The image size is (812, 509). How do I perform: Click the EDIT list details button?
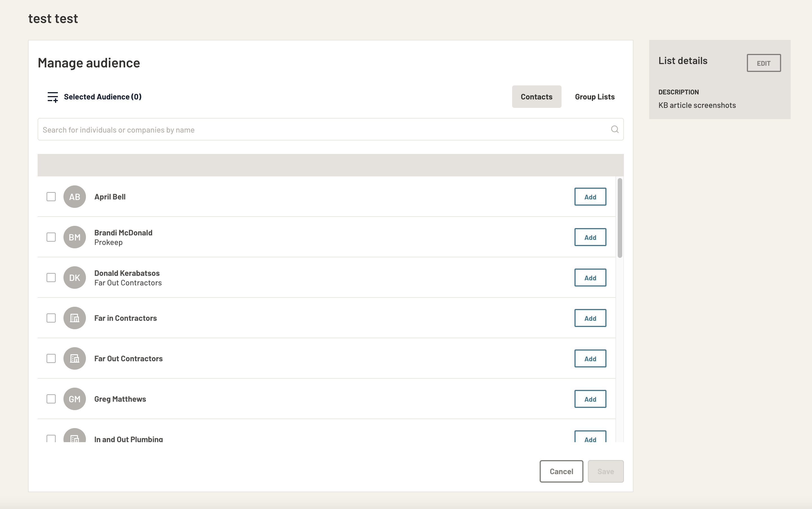click(763, 63)
